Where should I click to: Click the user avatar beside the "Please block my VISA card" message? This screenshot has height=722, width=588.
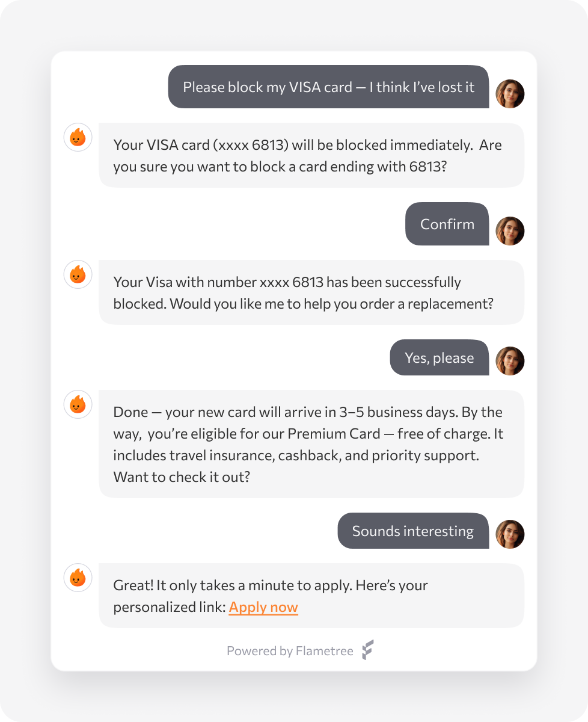coord(510,94)
